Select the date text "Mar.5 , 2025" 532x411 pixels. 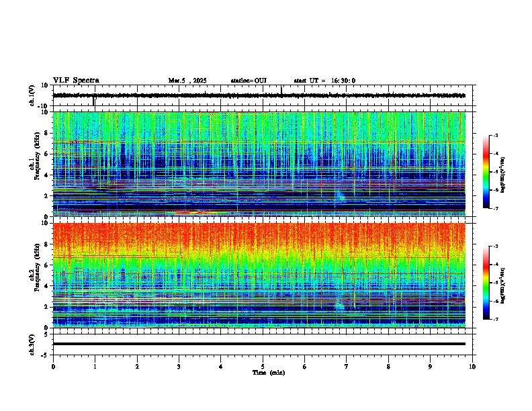[187, 81]
